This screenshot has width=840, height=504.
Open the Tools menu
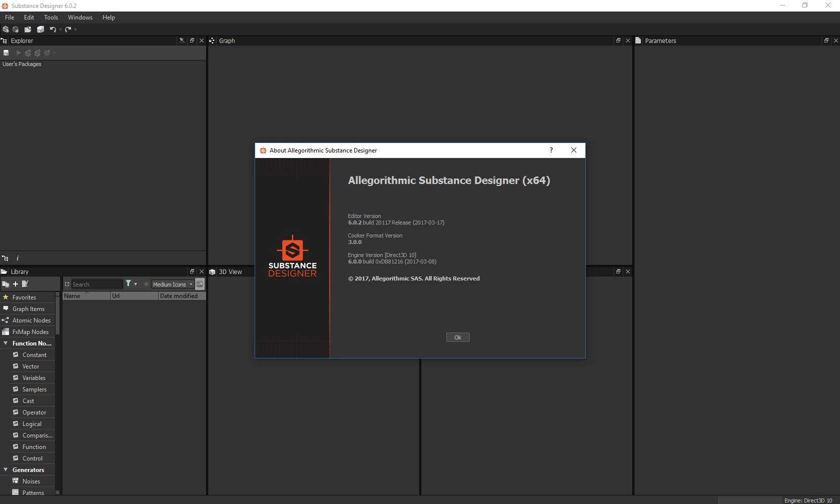(x=51, y=17)
